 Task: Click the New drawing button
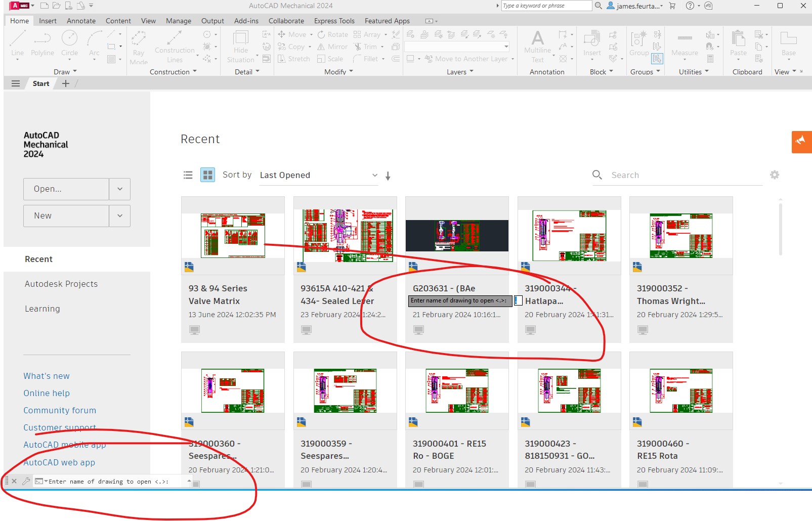click(x=65, y=215)
